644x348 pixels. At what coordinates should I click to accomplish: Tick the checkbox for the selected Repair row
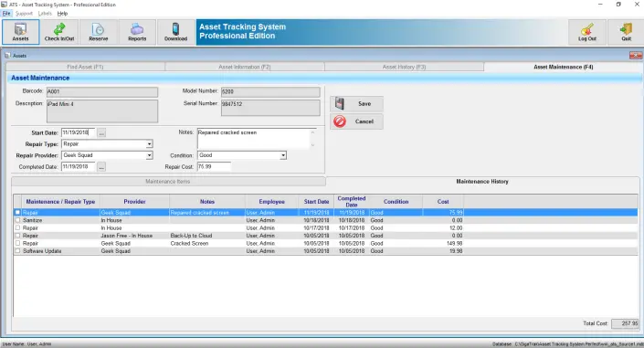[x=17, y=213]
